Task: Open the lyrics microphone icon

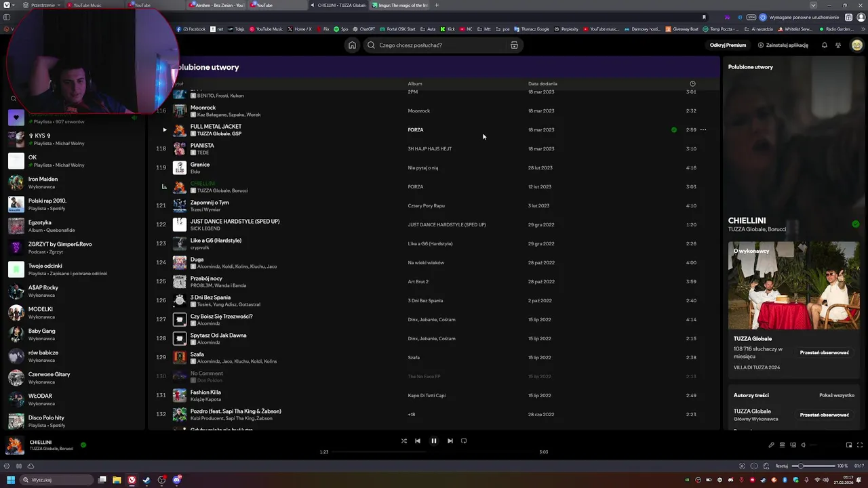Action: tap(771, 445)
